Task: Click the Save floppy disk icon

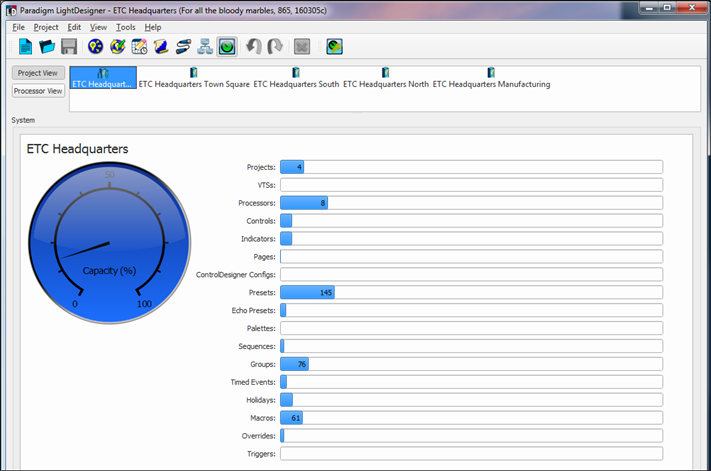Action: (x=69, y=46)
